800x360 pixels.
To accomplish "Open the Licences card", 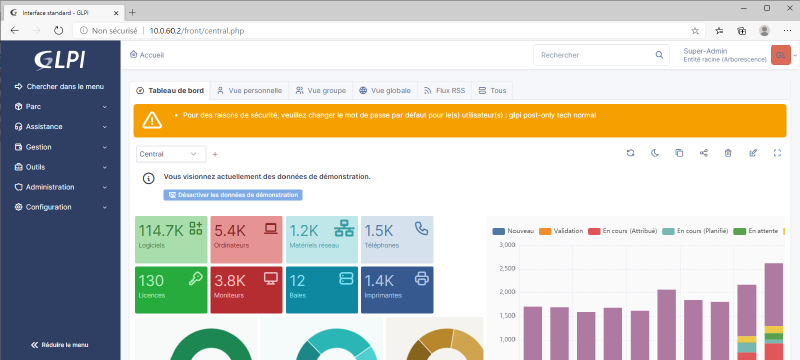I will coord(171,290).
